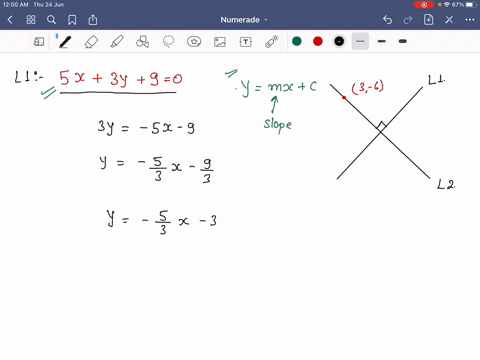Choose the green pen color
Viewport: 480px width, 360px height.
[x=297, y=41]
